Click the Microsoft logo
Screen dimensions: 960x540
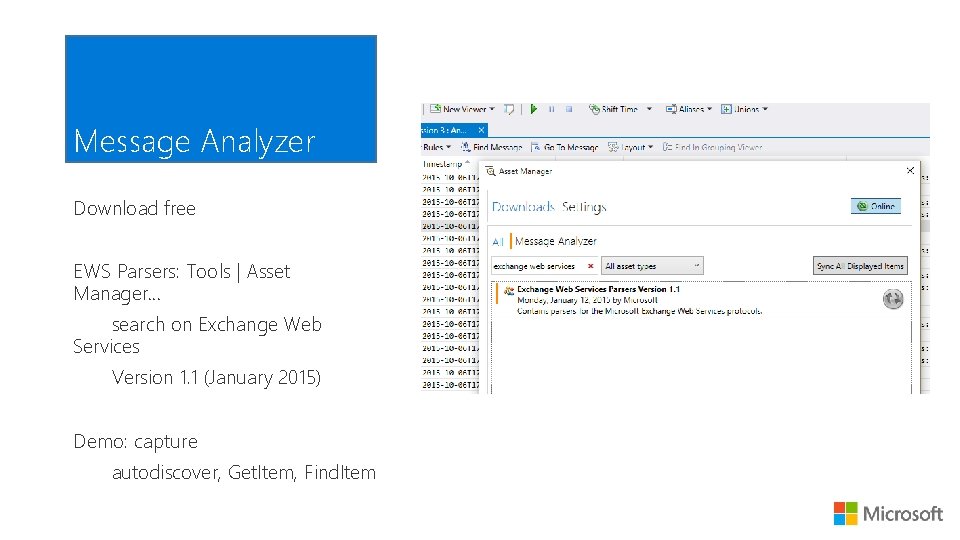click(x=888, y=514)
